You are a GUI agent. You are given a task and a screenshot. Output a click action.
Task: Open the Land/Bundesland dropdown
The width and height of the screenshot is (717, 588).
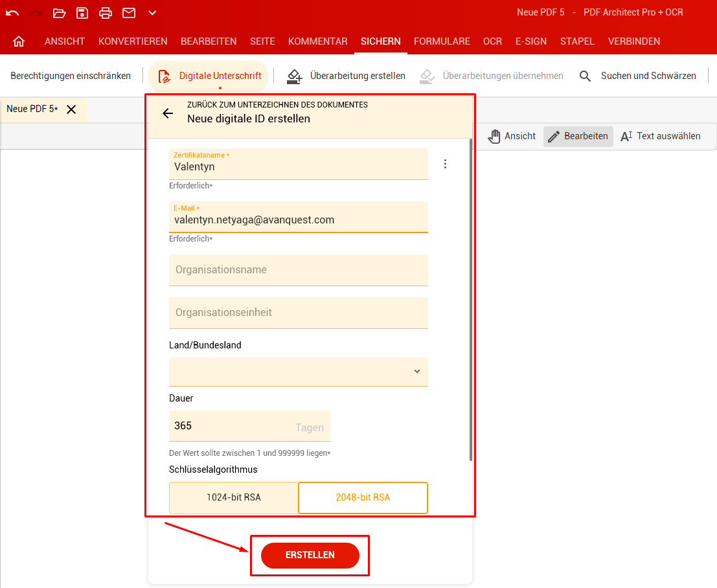click(299, 372)
